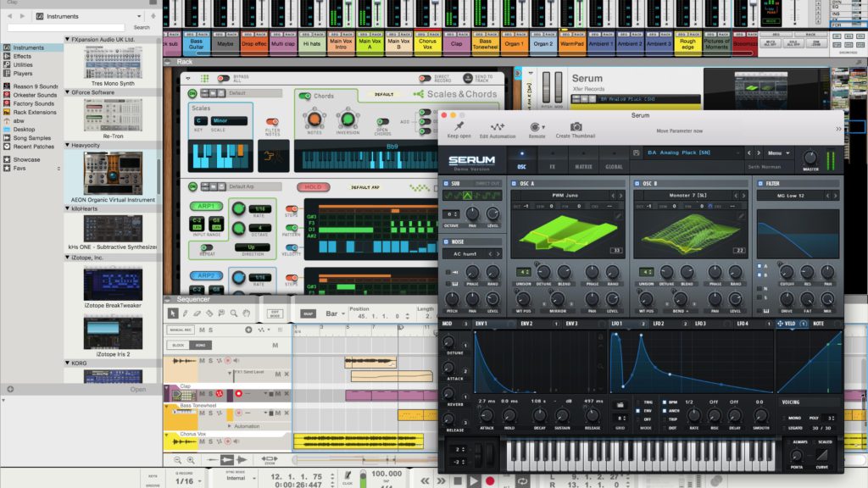Select the Mute tool in Sequencer toolbar
The width and height of the screenshot is (868, 488).
221,313
